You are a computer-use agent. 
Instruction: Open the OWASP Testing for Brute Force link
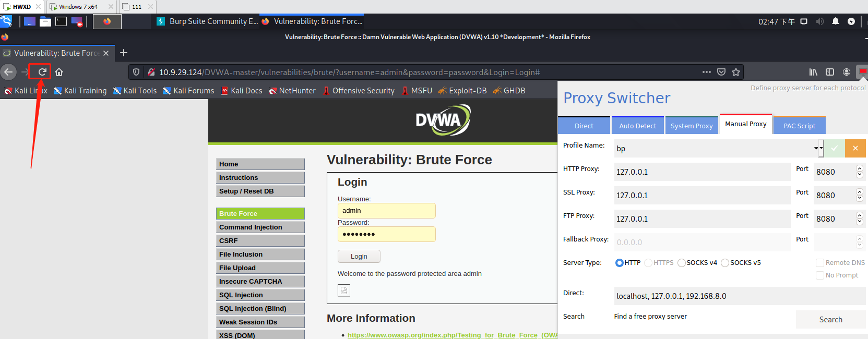click(453, 335)
